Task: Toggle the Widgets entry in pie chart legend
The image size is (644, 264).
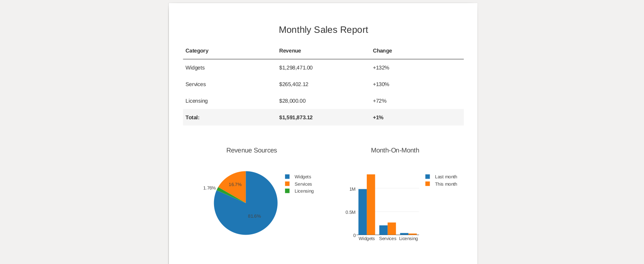Action: [302, 177]
